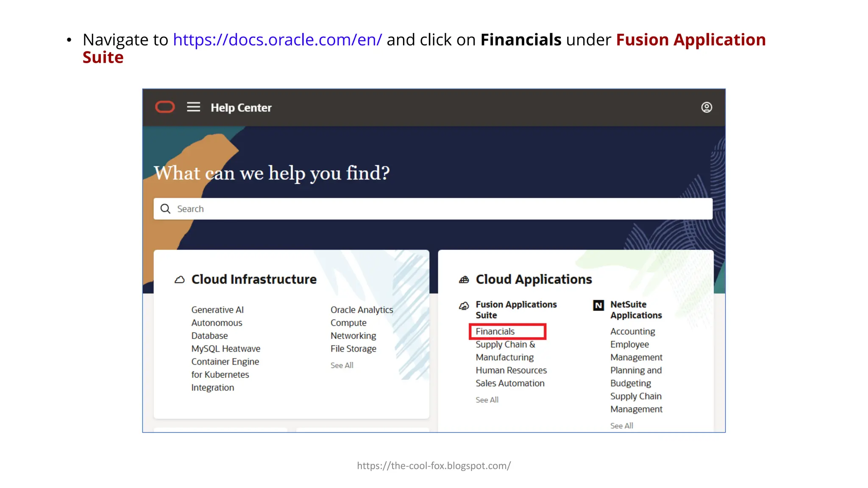Open Supply Chain & Manufacturing link
Viewport: 868px width, 488px height.
[x=505, y=351]
